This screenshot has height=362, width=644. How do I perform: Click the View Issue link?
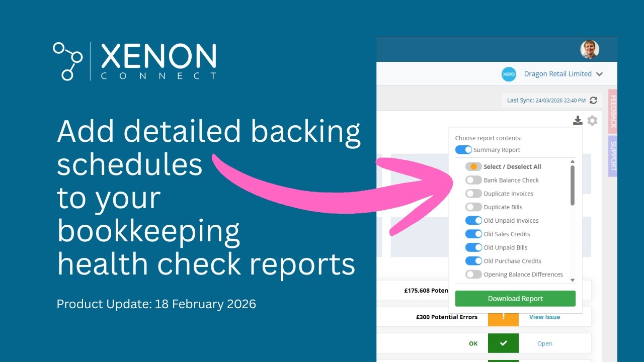click(x=544, y=317)
